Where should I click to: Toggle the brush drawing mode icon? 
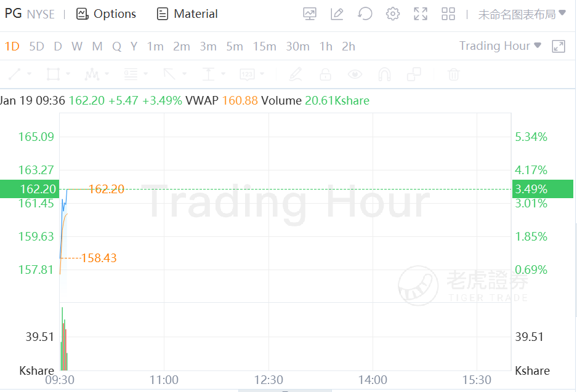click(x=296, y=74)
